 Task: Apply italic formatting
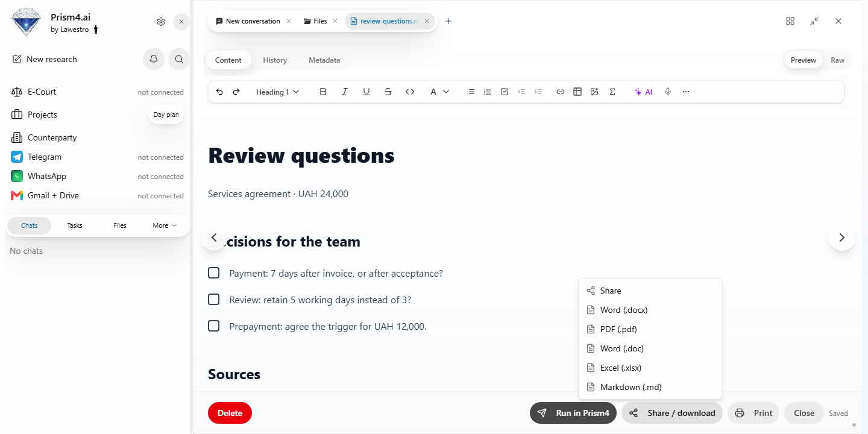(345, 92)
